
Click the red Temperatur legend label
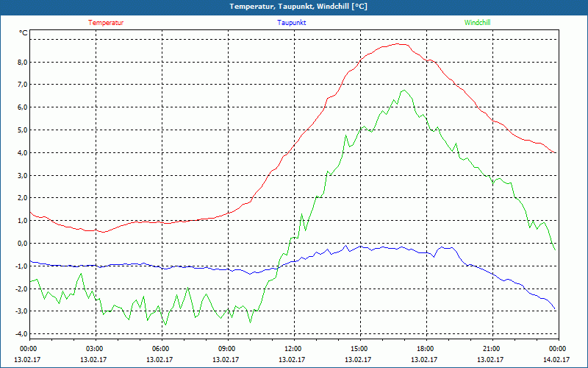[x=106, y=23]
